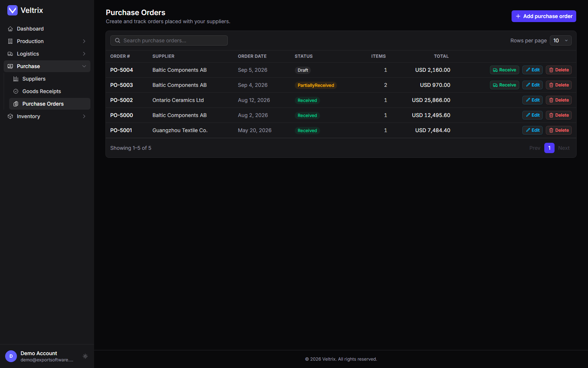Image resolution: width=588 pixels, height=368 pixels.
Task: Click order number PO-5004
Action: (x=122, y=70)
